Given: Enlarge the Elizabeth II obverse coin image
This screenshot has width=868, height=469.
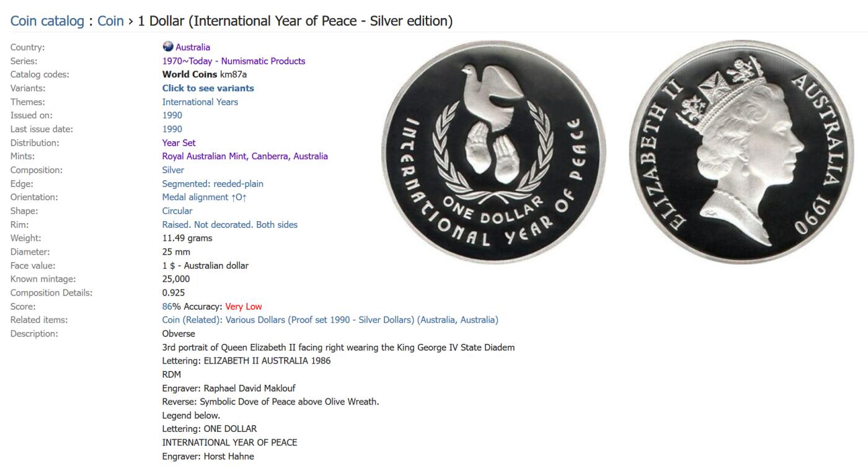Looking at the screenshot, I should (x=742, y=152).
